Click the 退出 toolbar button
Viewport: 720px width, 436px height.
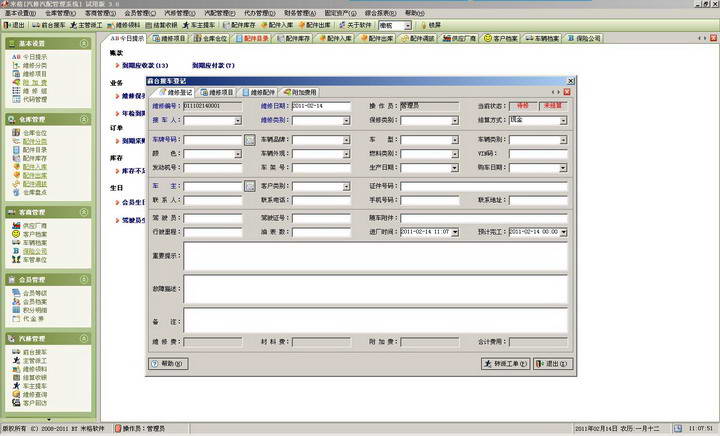pos(14,25)
